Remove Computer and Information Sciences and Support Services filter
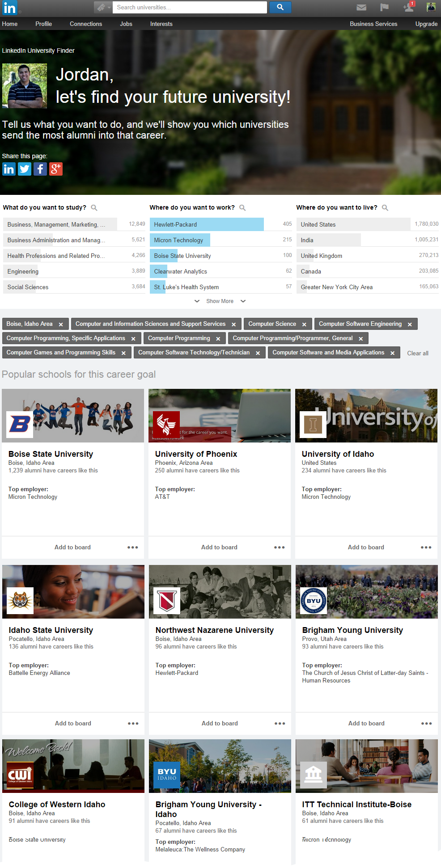 click(233, 324)
